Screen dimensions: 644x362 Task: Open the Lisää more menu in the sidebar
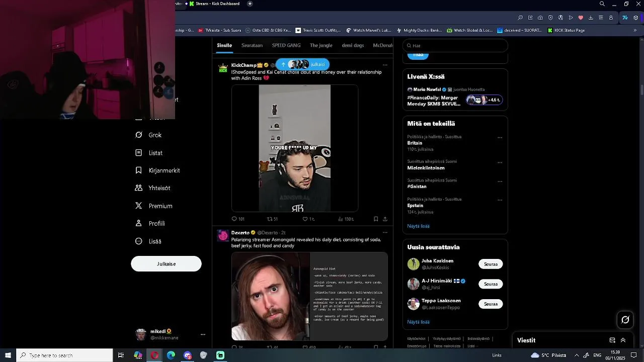pos(148,241)
